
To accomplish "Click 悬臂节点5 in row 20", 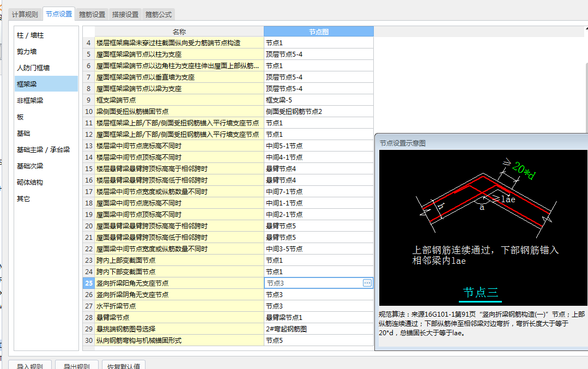I will tap(319, 226).
